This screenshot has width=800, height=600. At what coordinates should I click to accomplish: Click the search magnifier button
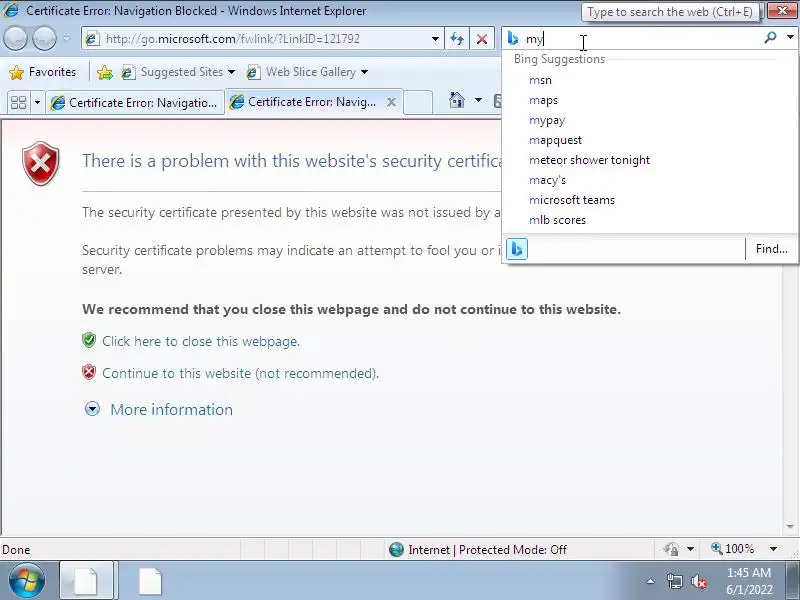(x=770, y=37)
